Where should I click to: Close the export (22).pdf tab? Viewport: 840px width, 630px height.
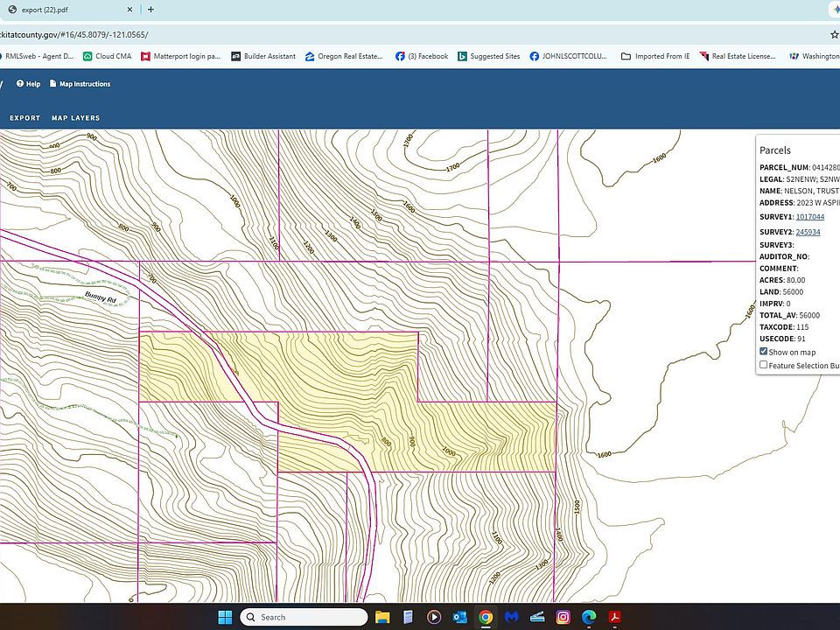[x=129, y=10]
